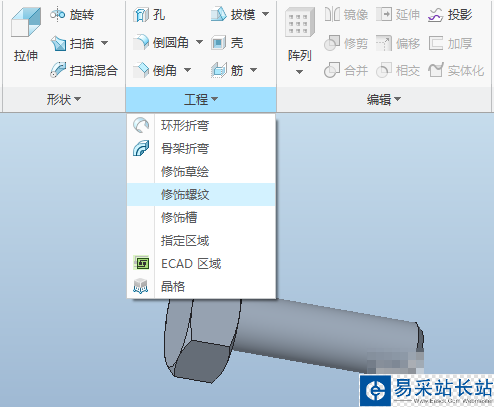Viewport: 494px width, 407px height.
Task: Click the 合并 (Merge) tool
Action: coord(346,70)
